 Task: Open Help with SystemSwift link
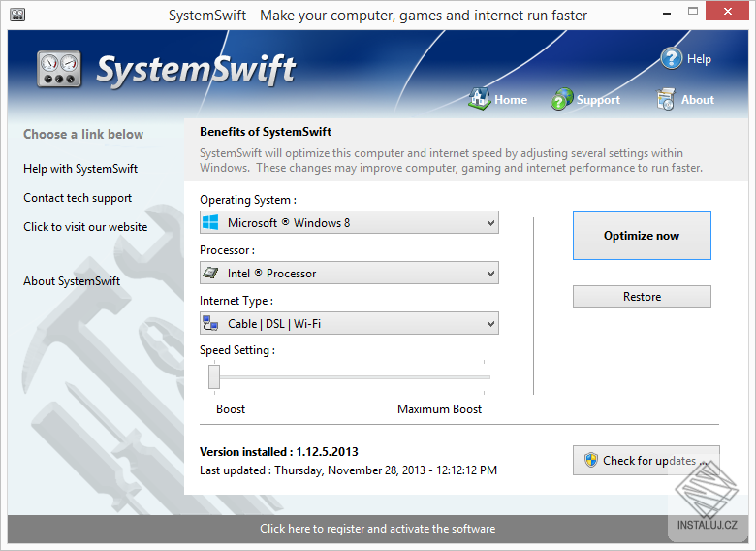pyautogui.click(x=80, y=169)
